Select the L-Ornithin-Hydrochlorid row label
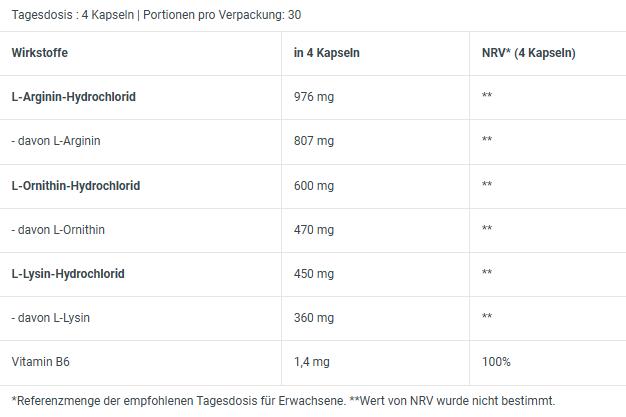This screenshot has width=626, height=417. pos(76,185)
